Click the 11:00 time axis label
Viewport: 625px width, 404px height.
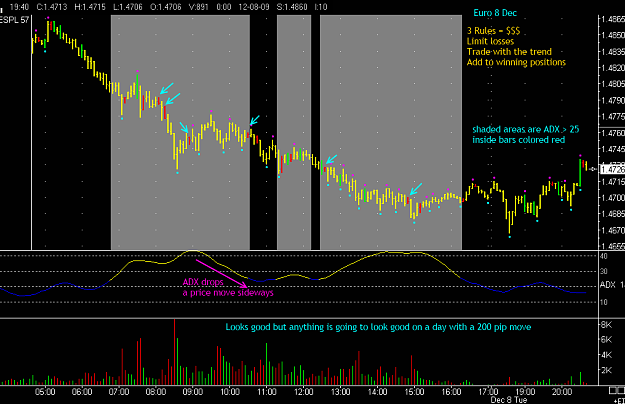click(x=266, y=392)
